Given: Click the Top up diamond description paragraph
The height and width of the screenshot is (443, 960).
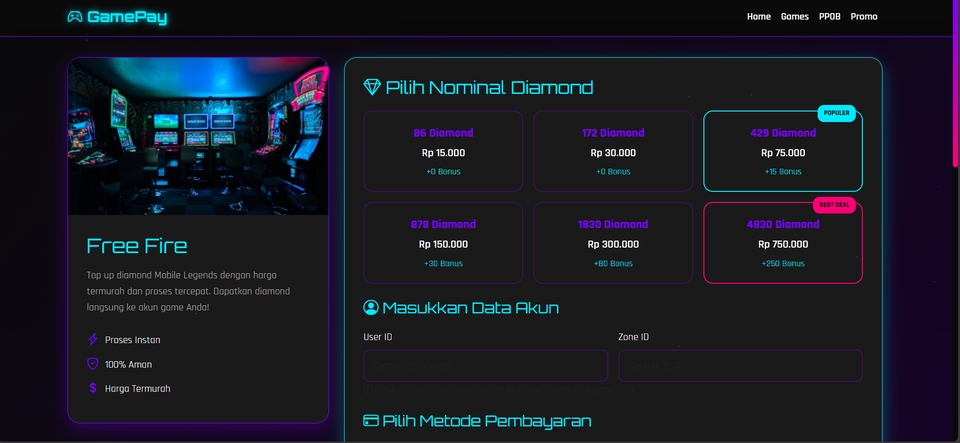Looking at the screenshot, I should click(x=189, y=291).
